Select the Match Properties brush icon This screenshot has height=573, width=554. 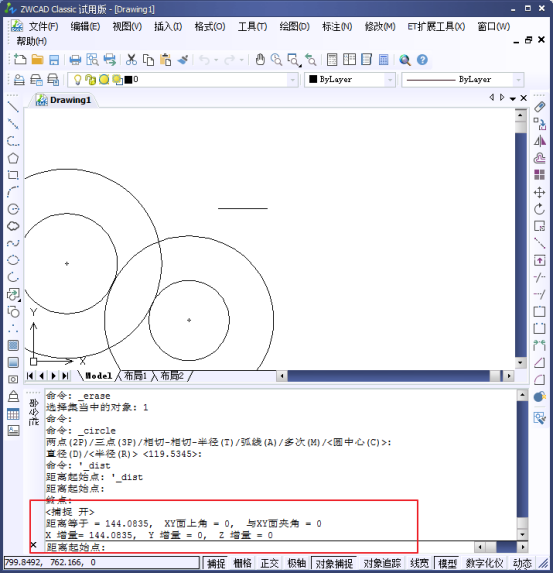pos(183,60)
